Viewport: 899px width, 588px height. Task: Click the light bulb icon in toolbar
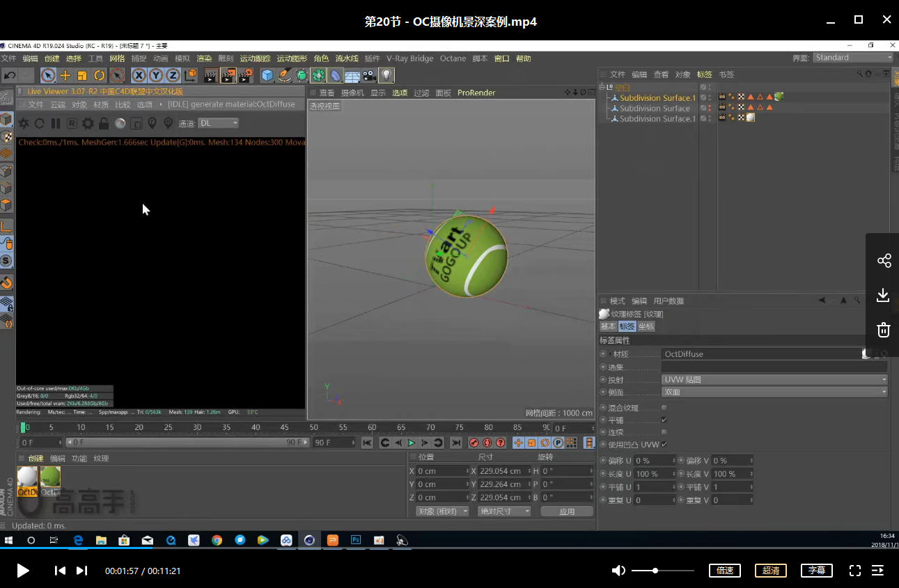386,75
